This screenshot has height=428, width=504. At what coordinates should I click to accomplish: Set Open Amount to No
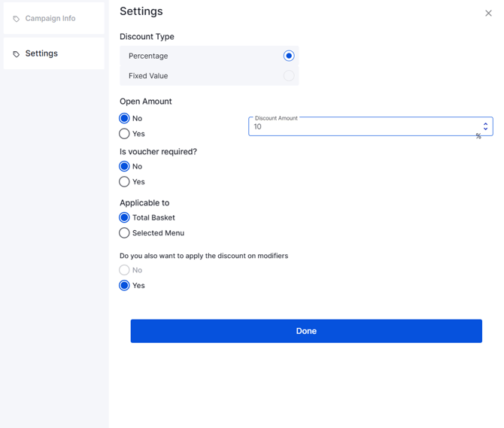125,118
